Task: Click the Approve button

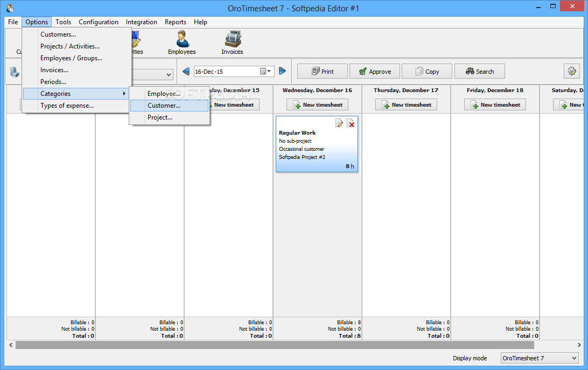Action: 375,71
